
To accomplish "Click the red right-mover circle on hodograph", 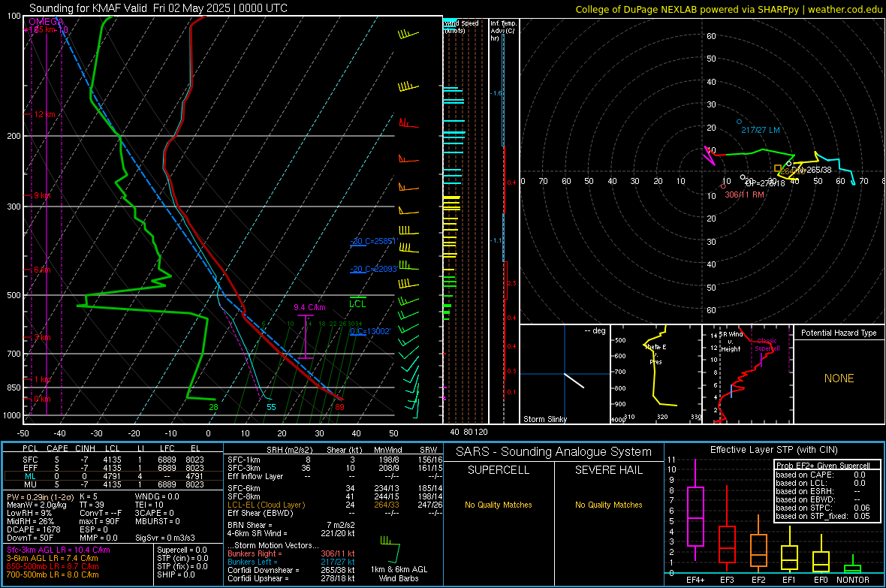I will [723, 186].
